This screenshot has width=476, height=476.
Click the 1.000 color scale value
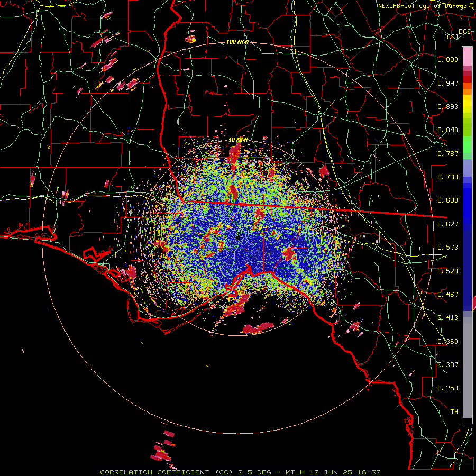(448, 59)
